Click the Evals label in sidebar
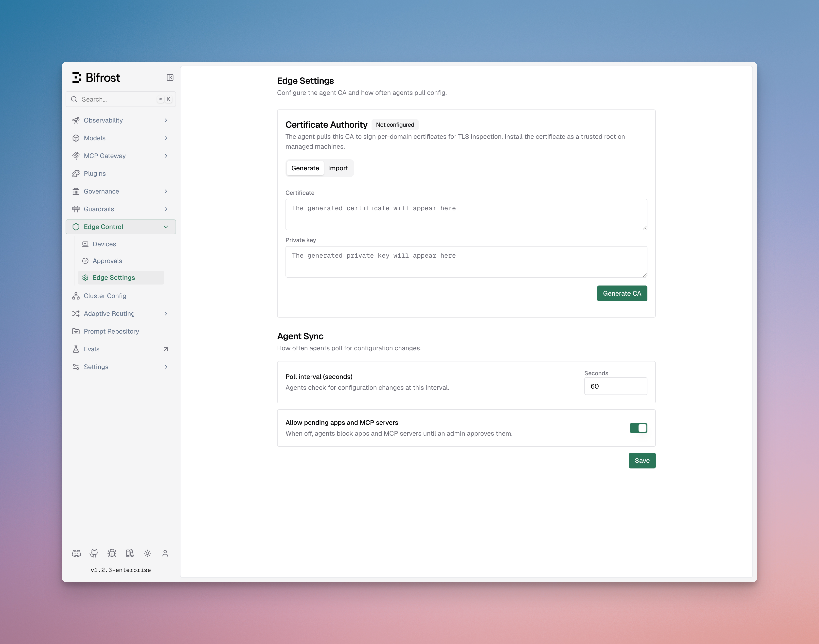Screen dimensions: 819x644 (x=92, y=349)
